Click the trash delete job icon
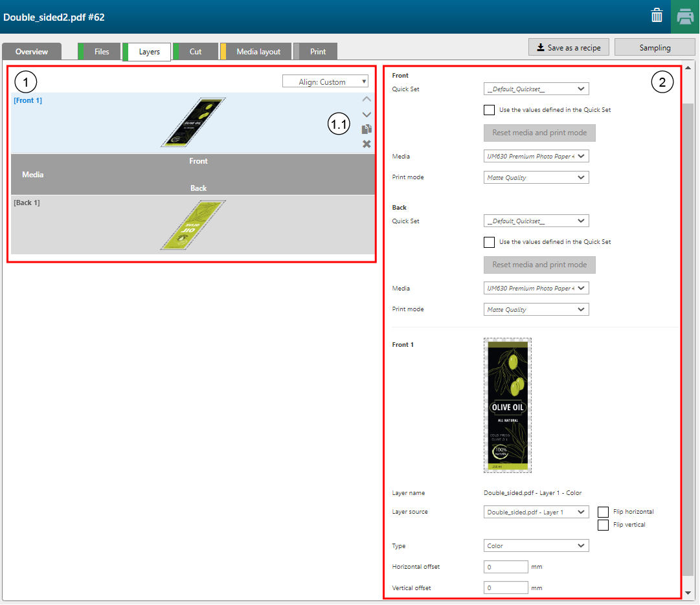 click(x=657, y=16)
